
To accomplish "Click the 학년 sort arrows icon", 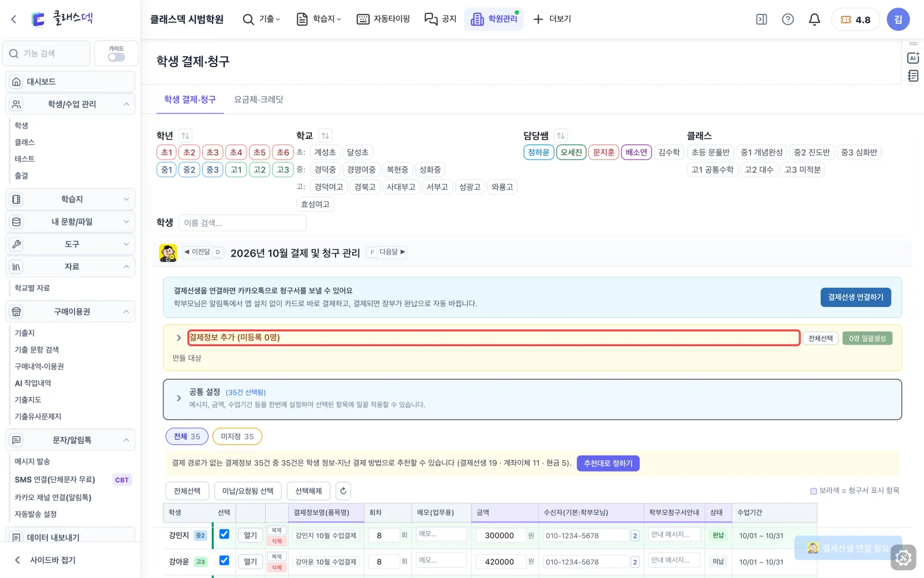I will [185, 136].
